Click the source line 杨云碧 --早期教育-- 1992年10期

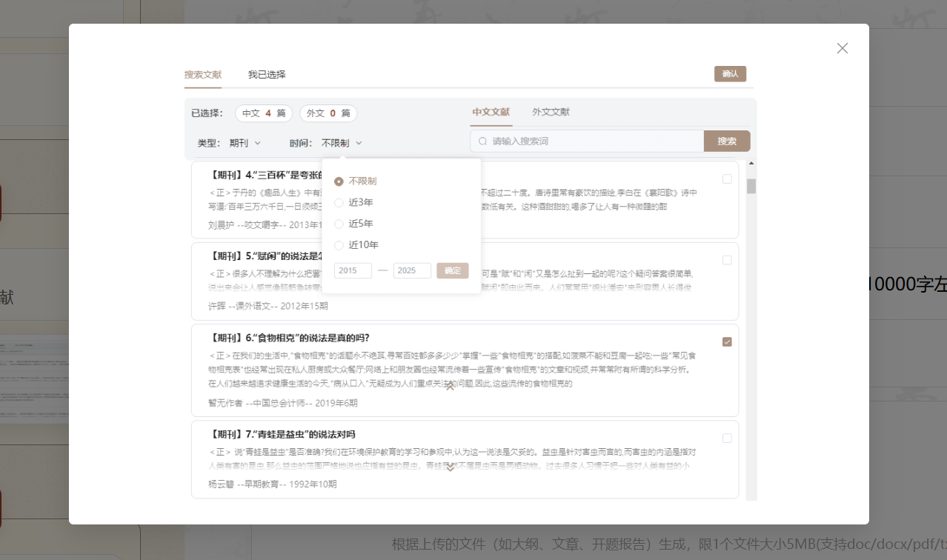pos(273,484)
